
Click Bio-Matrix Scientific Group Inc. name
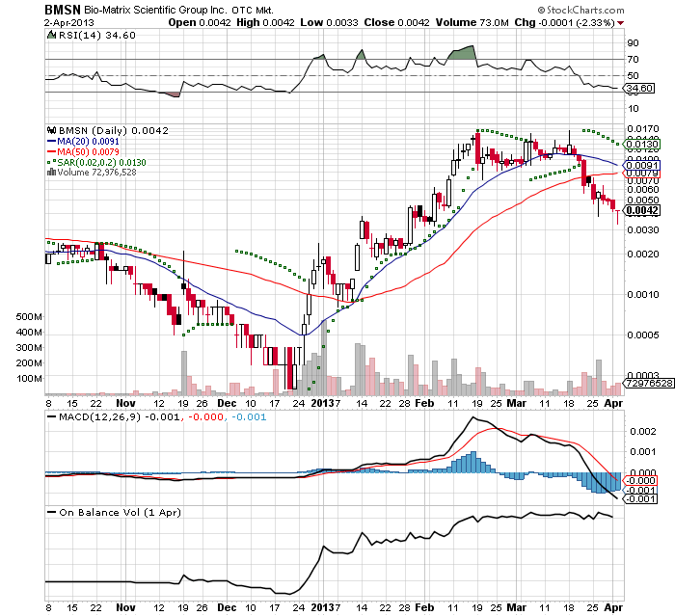point(155,10)
